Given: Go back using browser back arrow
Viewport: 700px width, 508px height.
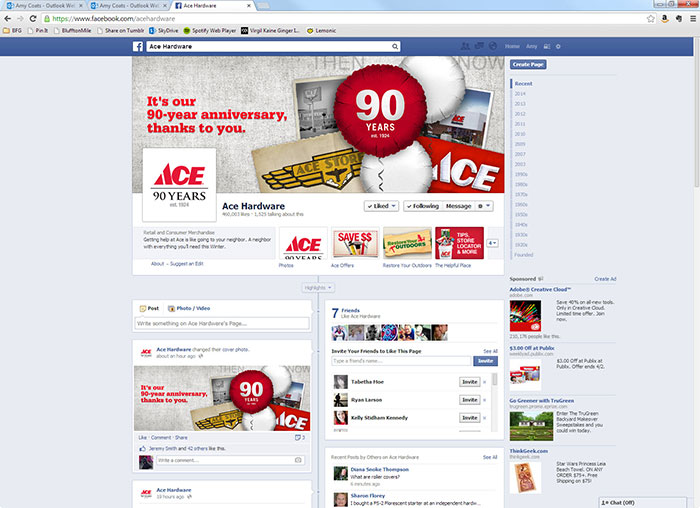Looking at the screenshot, I should tap(8, 19).
